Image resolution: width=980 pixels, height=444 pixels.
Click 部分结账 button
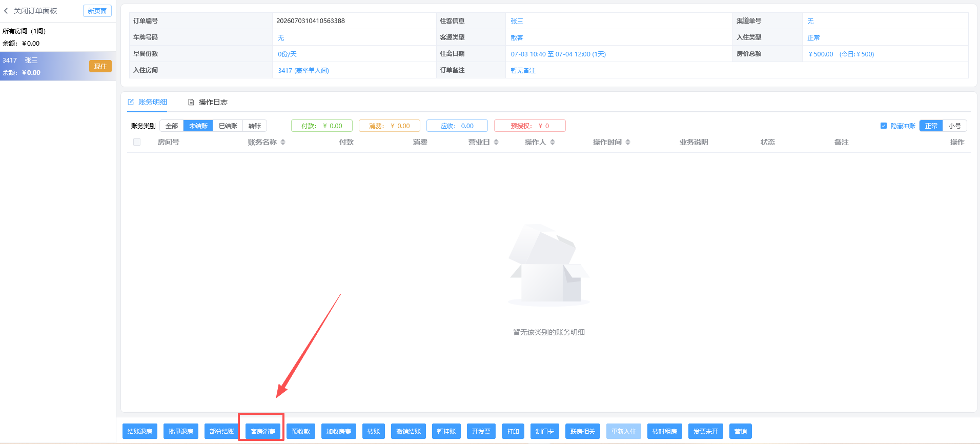pyautogui.click(x=222, y=431)
